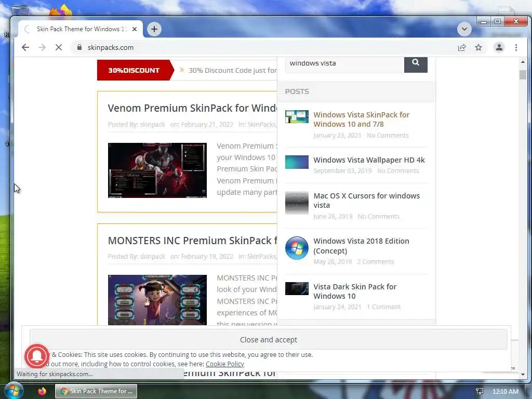
Task: Click Close and accept cookie button
Action: [269, 340]
